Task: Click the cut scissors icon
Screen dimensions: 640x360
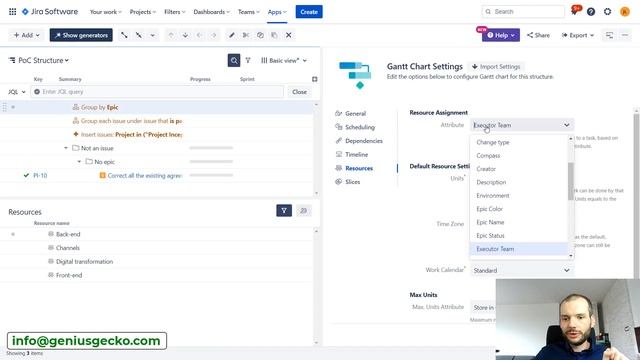Action: (246, 35)
